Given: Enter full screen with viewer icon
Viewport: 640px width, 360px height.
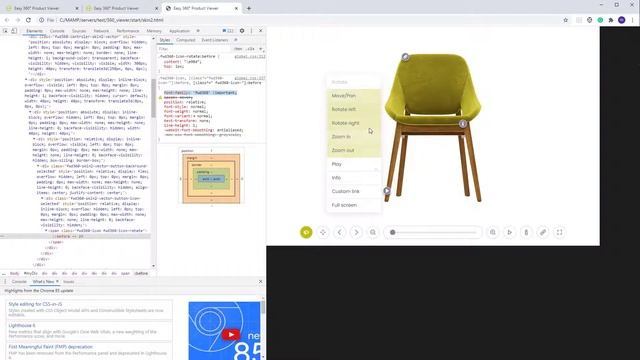Looking at the screenshot, I should coord(560,232).
